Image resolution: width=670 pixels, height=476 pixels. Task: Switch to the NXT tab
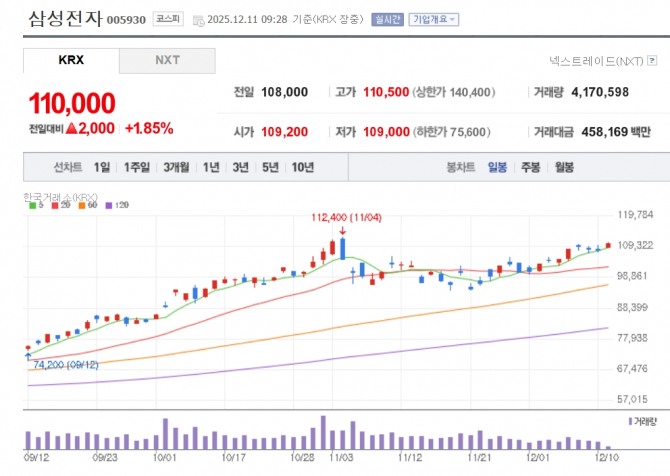[167, 60]
